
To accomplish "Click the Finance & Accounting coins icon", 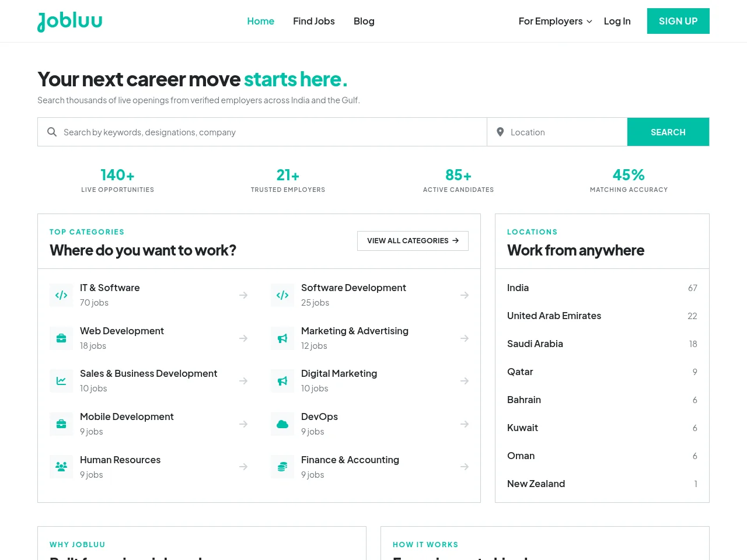I will point(282,467).
